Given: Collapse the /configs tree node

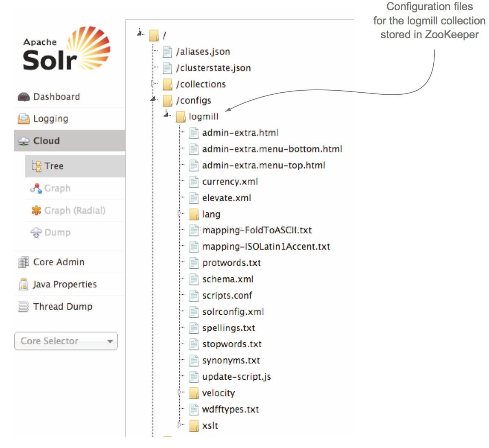Looking at the screenshot, I should pos(153,98).
